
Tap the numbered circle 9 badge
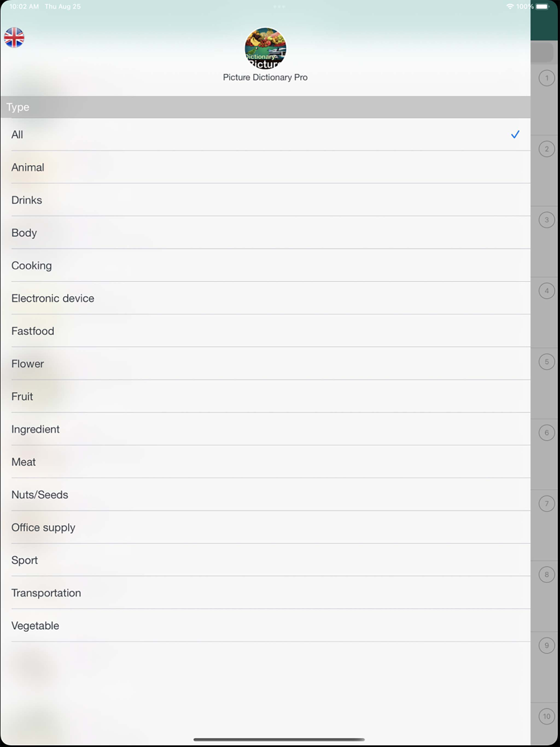coord(547,646)
